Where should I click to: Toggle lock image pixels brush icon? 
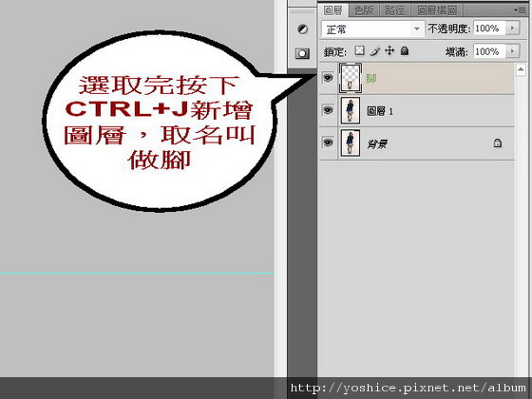375,51
